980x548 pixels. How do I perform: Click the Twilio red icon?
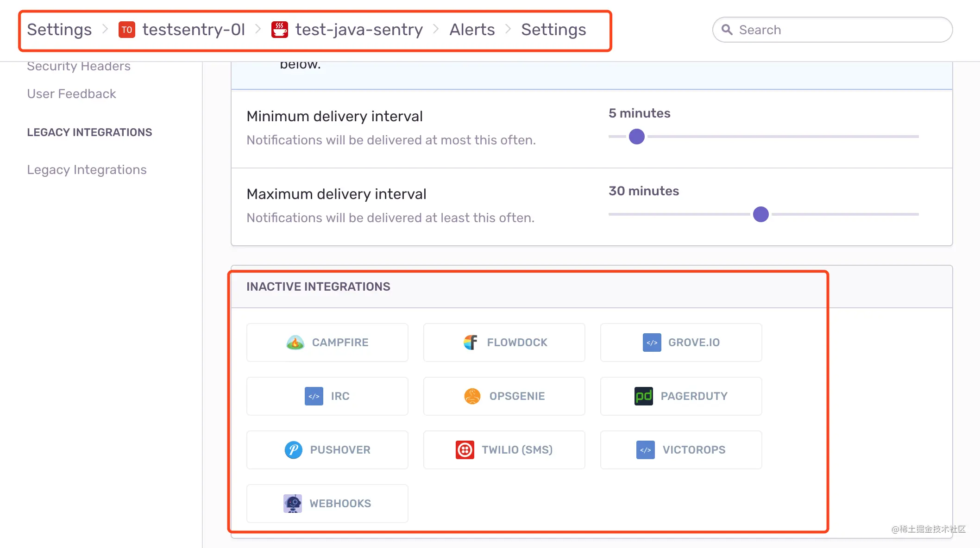[x=465, y=450]
